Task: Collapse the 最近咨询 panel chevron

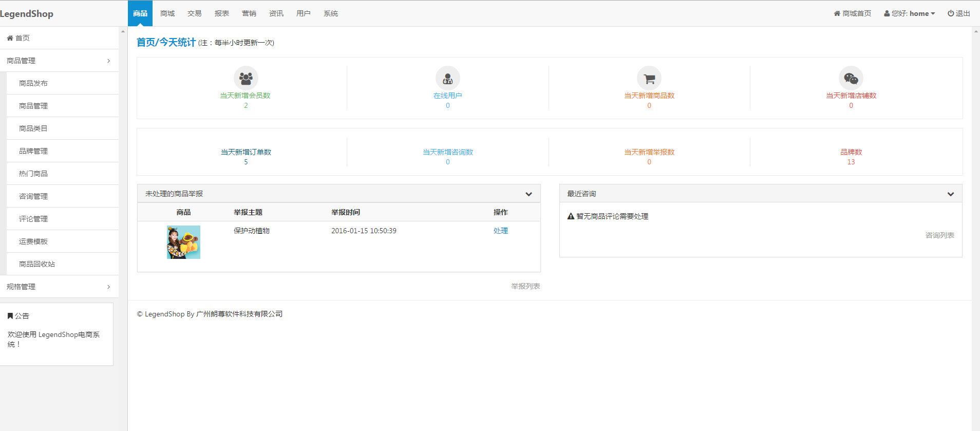Action: (x=951, y=194)
